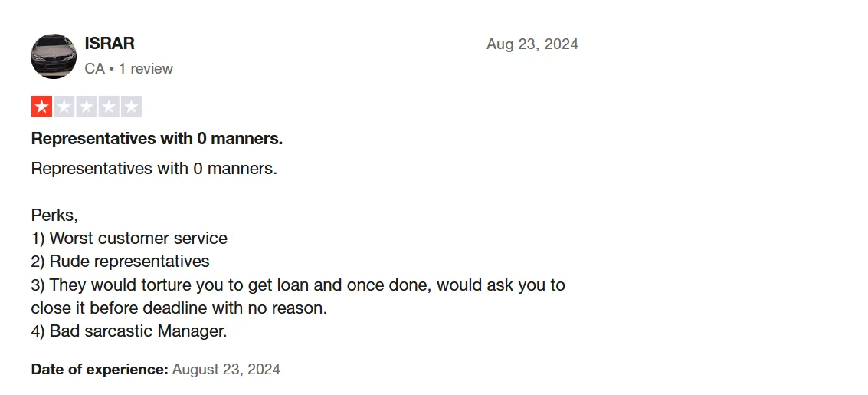The height and width of the screenshot is (395, 868).
Task: Click 'close it before deadline with no reason' line
Action: click(179, 308)
